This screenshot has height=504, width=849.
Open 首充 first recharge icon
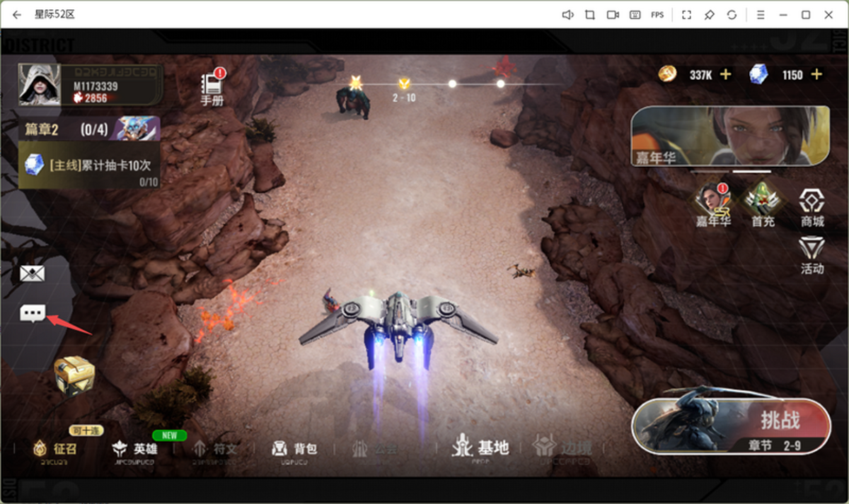coord(763,206)
